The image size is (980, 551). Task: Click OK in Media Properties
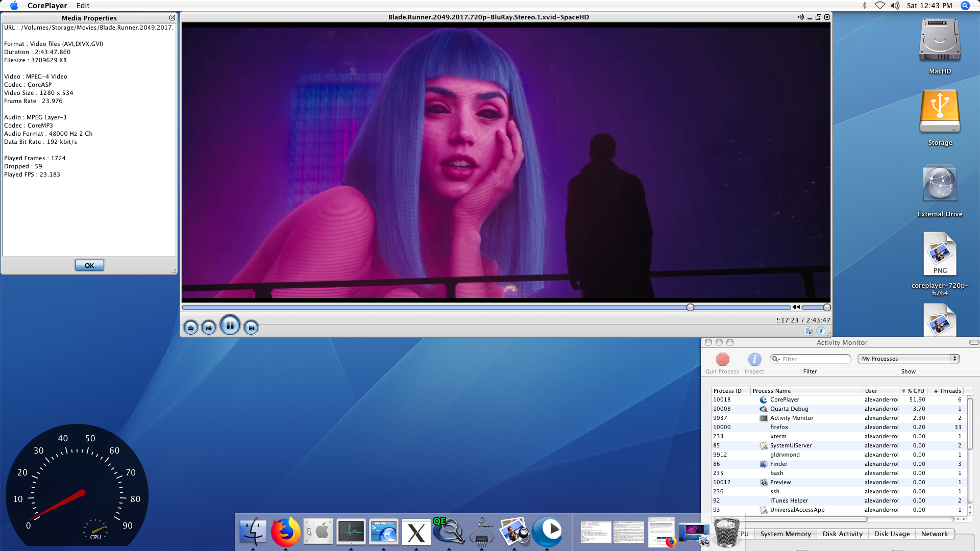(x=89, y=265)
